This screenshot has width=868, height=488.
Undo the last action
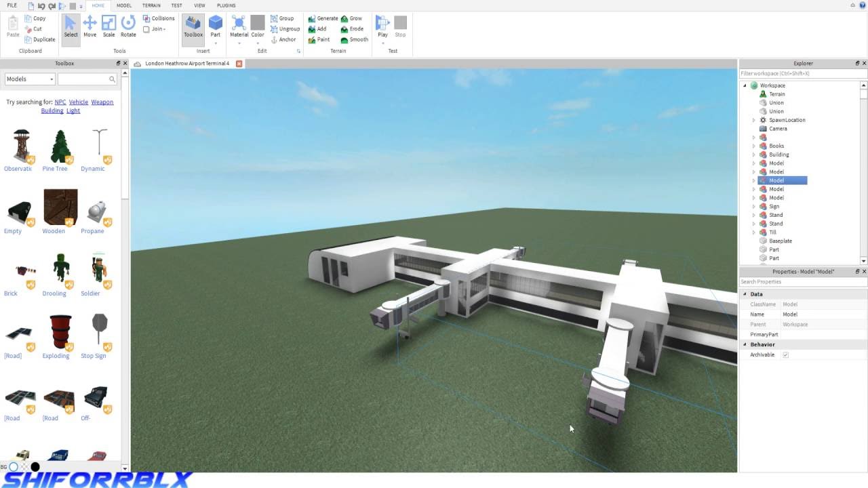point(41,5)
